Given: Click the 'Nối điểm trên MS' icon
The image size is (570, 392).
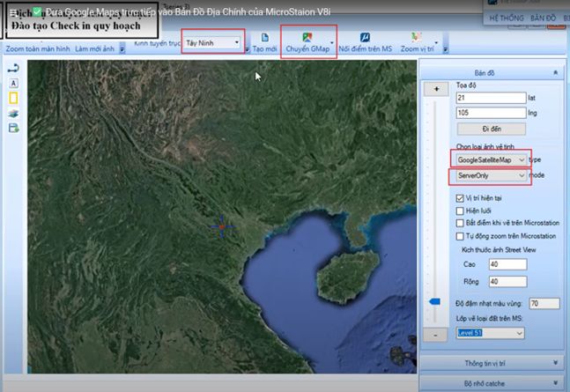Looking at the screenshot, I should [x=365, y=37].
